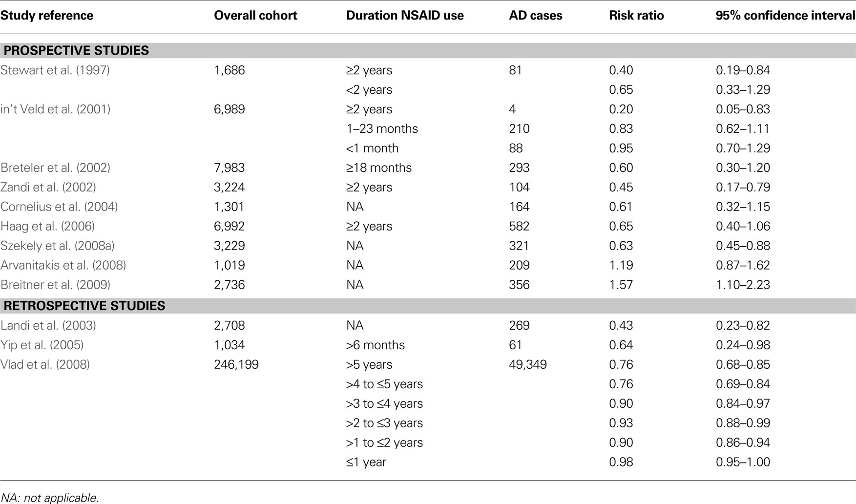This screenshot has width=856, height=504.
Task: Open the Haag et al. (2006) reference
Action: click(48, 227)
